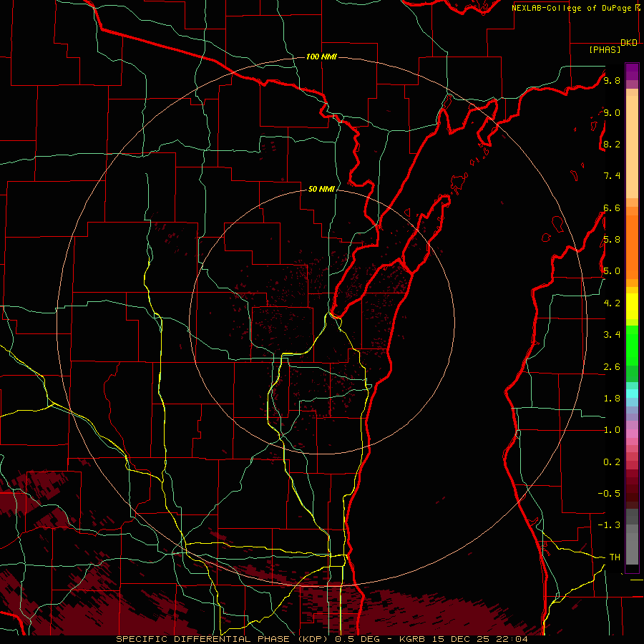Click the purple top band of the color scale
The image size is (644, 644).
[x=632, y=72]
